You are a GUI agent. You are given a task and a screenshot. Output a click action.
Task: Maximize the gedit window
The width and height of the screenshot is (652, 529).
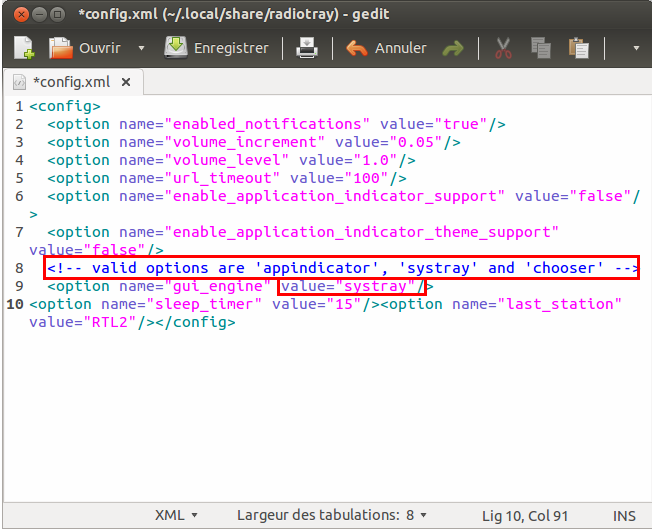(x=57, y=15)
